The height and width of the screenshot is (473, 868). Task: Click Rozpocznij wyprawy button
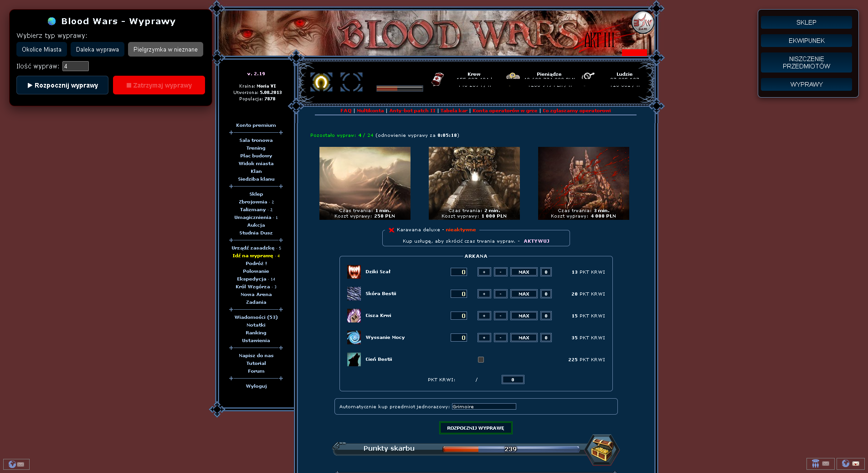pos(62,85)
